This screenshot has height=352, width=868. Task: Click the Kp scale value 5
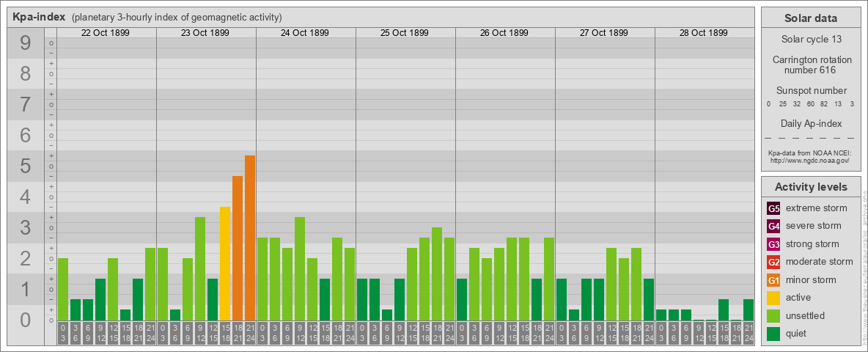[x=26, y=166]
